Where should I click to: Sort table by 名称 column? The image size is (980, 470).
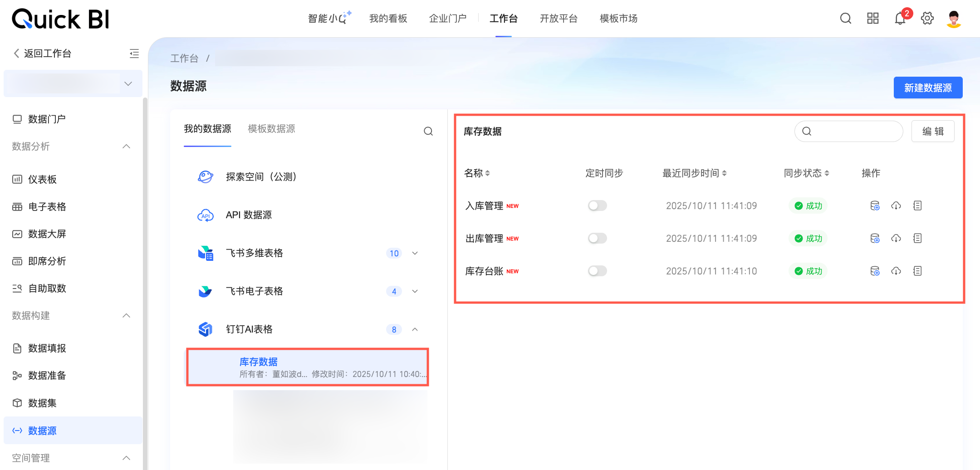tap(487, 173)
